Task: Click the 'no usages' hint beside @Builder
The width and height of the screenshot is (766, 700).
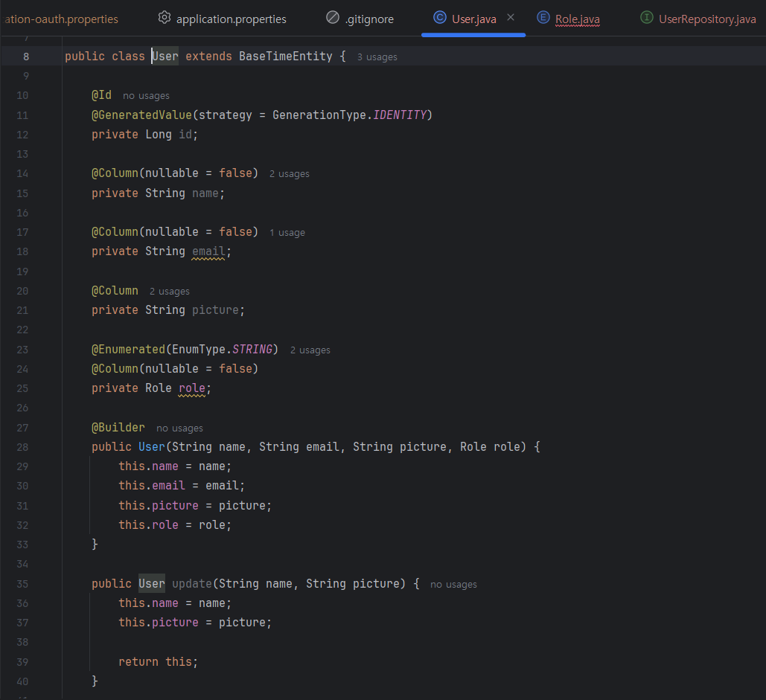Action: click(179, 428)
